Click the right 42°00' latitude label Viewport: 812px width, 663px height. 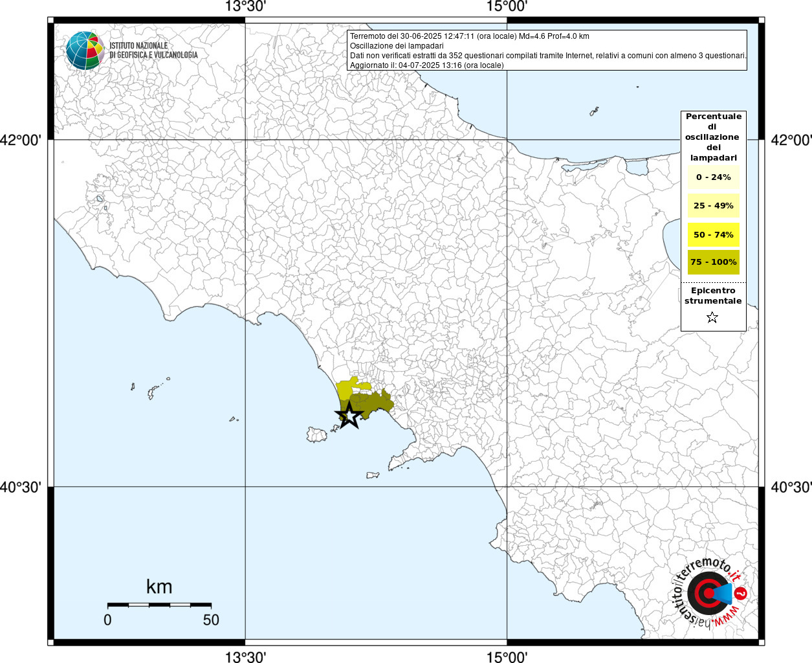791,140
